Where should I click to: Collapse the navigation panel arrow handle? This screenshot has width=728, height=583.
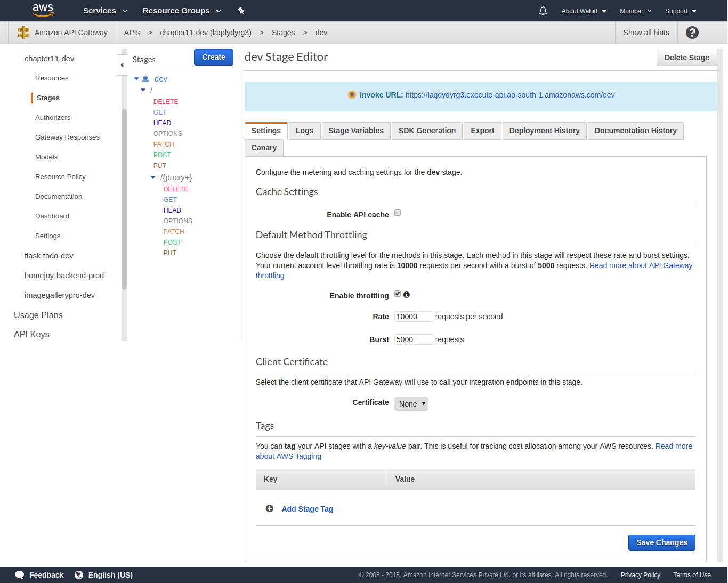[122, 65]
